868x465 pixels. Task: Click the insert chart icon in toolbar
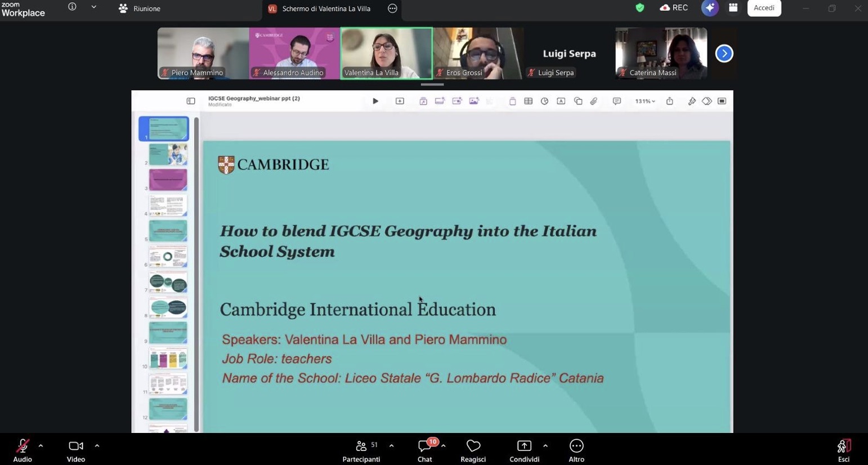[544, 101]
